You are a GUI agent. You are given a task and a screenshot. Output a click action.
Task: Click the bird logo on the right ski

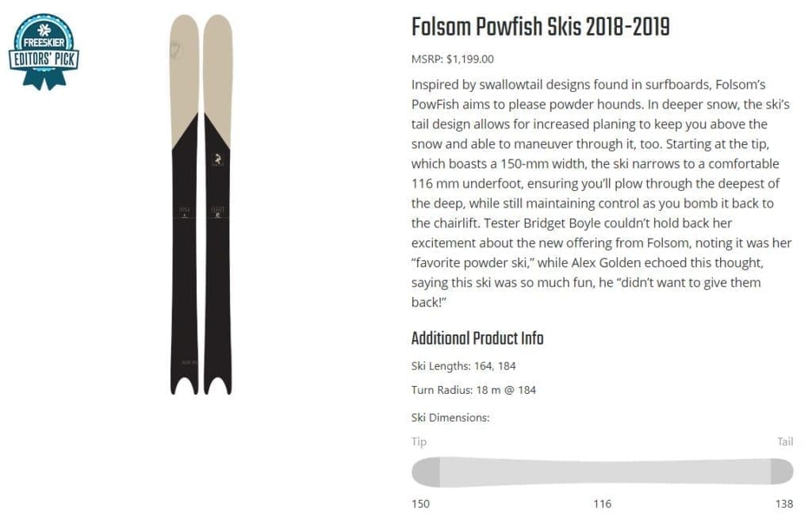click(x=216, y=160)
